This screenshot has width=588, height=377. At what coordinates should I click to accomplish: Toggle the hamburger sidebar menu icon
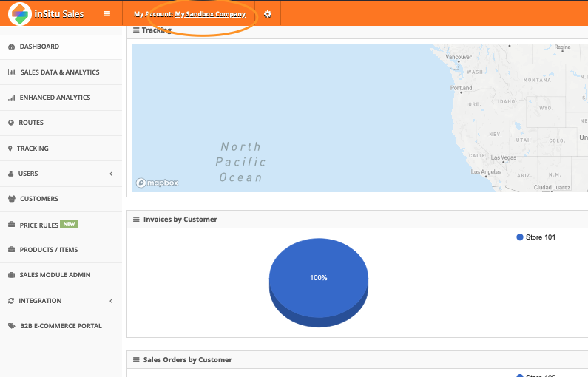107,14
